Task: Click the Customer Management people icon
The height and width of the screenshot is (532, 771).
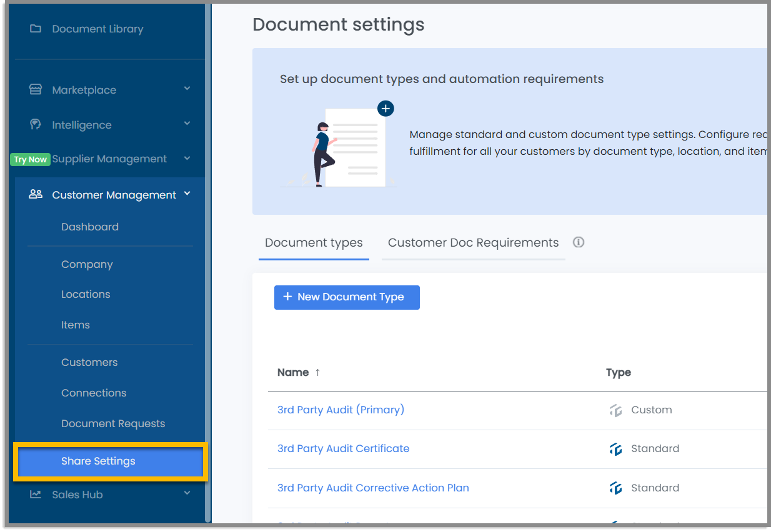Action: pyautogui.click(x=36, y=194)
